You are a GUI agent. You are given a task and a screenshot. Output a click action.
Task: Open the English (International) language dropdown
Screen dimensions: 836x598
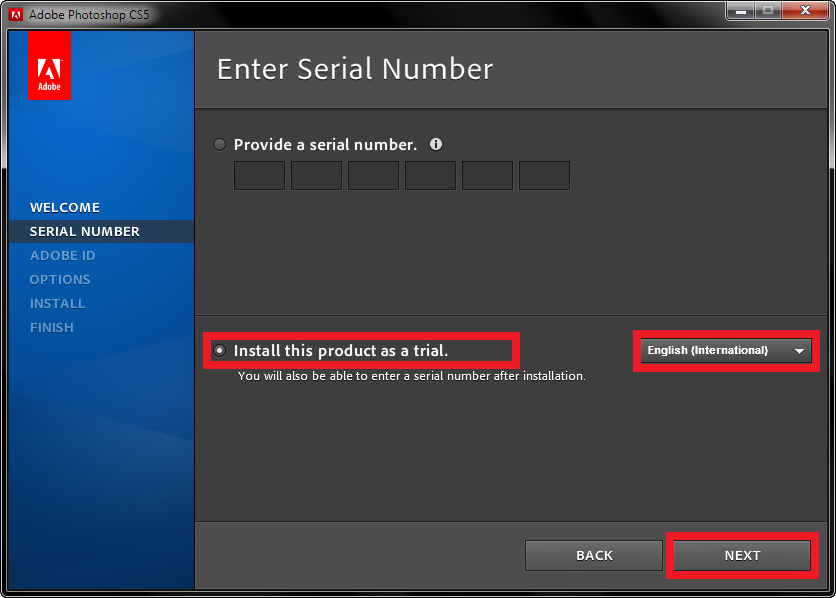726,351
